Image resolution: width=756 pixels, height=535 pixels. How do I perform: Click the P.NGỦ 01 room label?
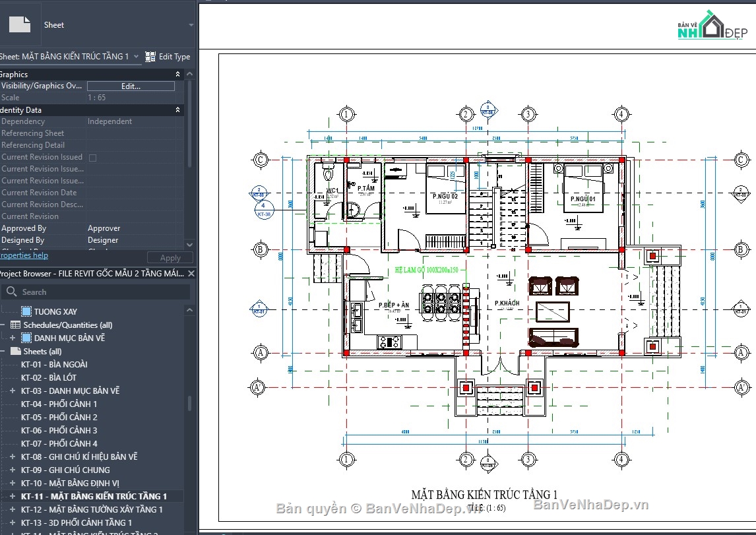click(x=583, y=199)
